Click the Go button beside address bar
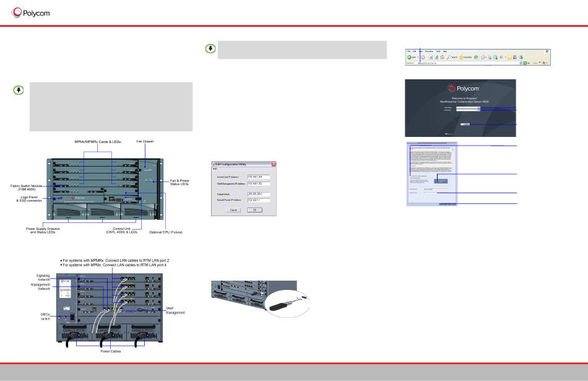This screenshot has width=588, height=381. coord(527,63)
